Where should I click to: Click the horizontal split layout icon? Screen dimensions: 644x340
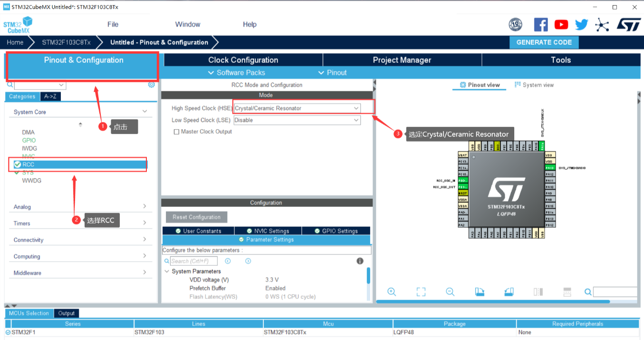tap(567, 291)
